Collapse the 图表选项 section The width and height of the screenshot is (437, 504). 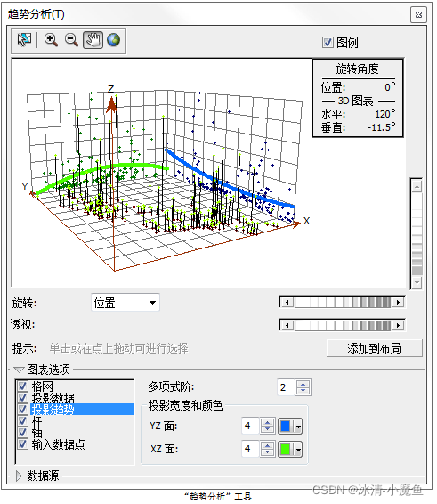(19, 370)
